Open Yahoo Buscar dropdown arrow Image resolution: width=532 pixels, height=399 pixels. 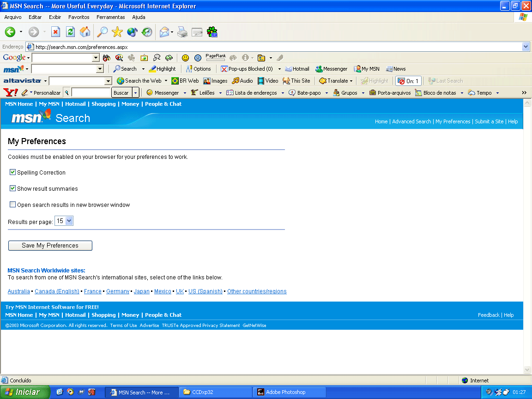(135, 93)
